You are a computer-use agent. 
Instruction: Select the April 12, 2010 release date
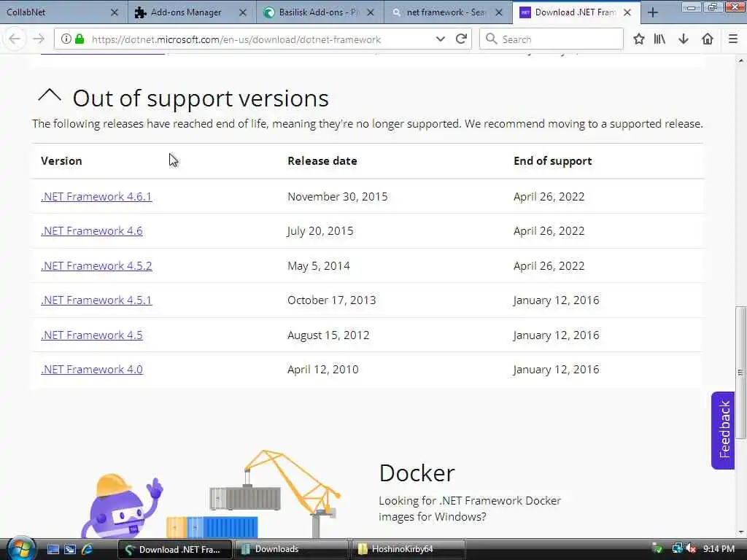(322, 370)
